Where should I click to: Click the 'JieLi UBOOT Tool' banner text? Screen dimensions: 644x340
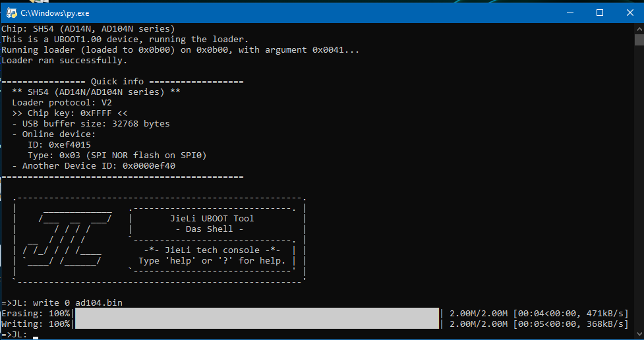click(212, 219)
